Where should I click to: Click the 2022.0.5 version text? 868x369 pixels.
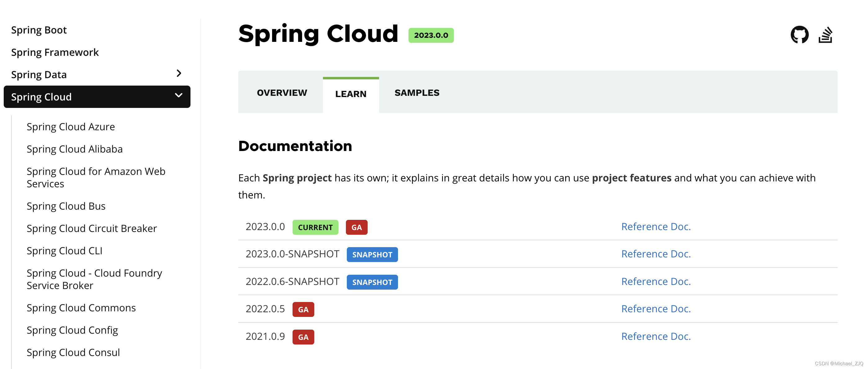point(265,309)
